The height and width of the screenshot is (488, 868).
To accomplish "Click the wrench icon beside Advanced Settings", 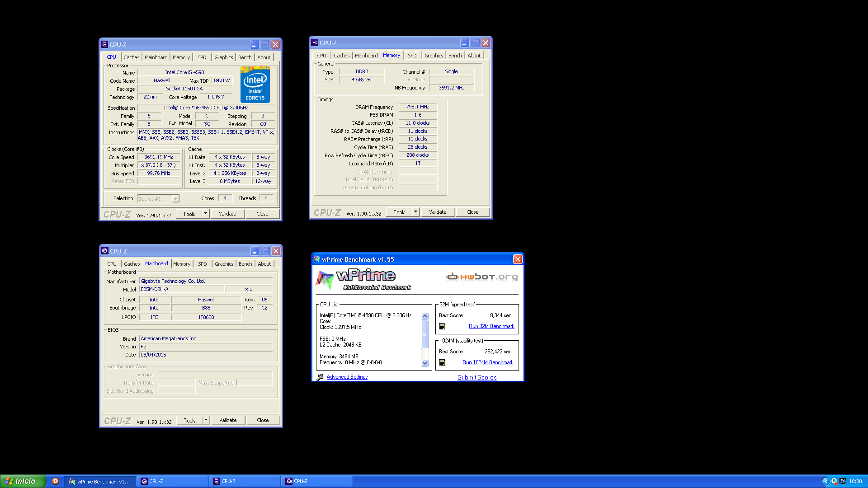I will click(320, 377).
